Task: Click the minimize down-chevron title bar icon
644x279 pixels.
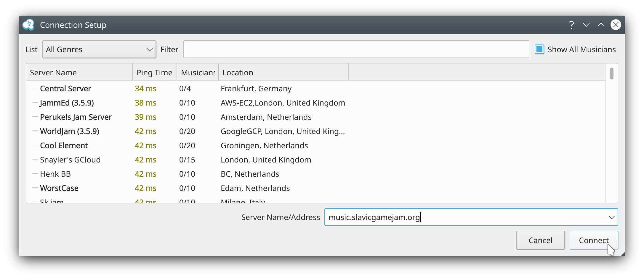Action: pyautogui.click(x=586, y=25)
